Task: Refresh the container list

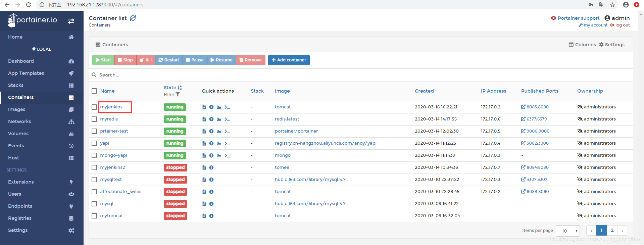Action: [133, 18]
